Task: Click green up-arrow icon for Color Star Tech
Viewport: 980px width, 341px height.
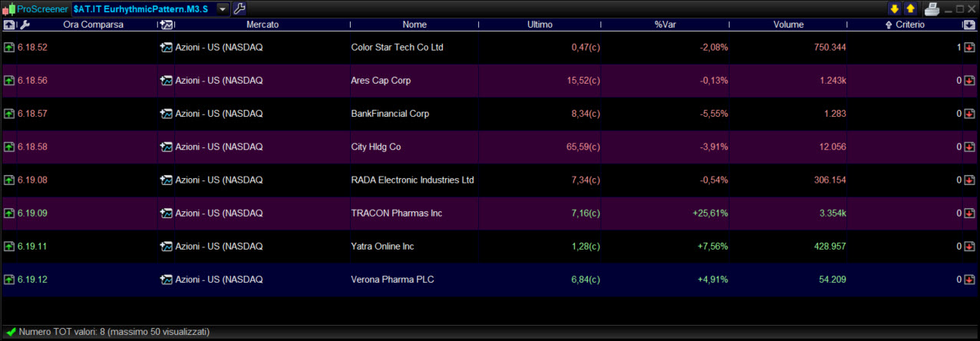Action: tap(8, 48)
